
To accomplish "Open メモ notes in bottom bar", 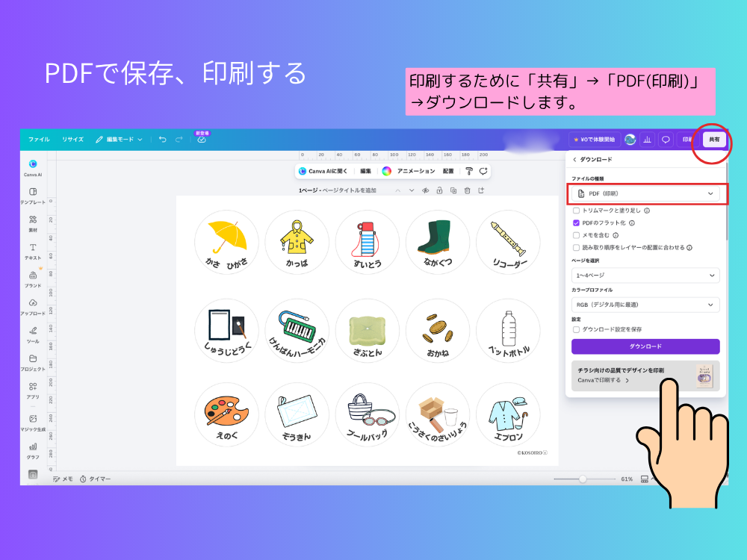I will (63, 479).
